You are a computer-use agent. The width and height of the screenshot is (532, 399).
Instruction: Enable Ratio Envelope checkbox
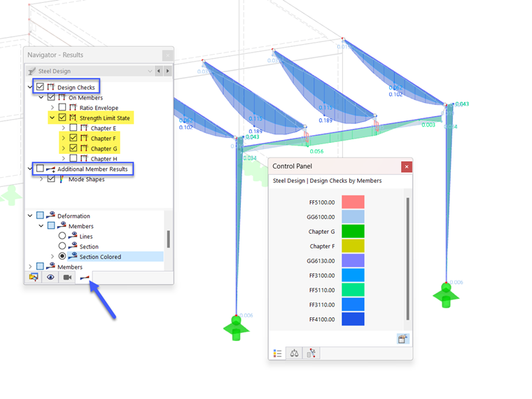[62, 107]
